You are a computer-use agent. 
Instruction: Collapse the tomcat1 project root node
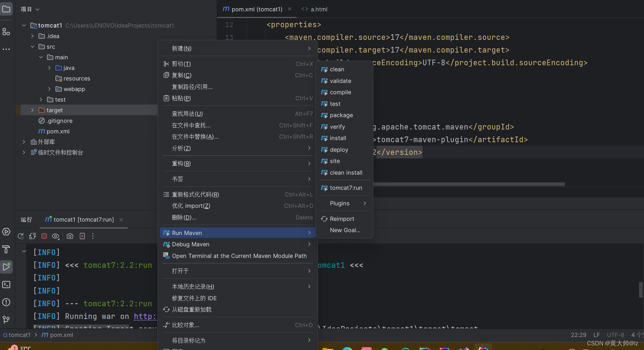point(24,25)
